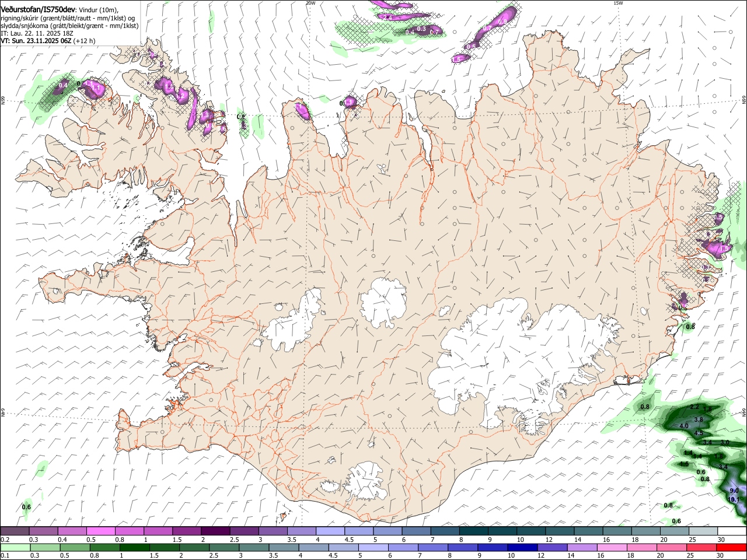
Task: Click the white 30+ swatch in upper legend
Action: click(732, 531)
